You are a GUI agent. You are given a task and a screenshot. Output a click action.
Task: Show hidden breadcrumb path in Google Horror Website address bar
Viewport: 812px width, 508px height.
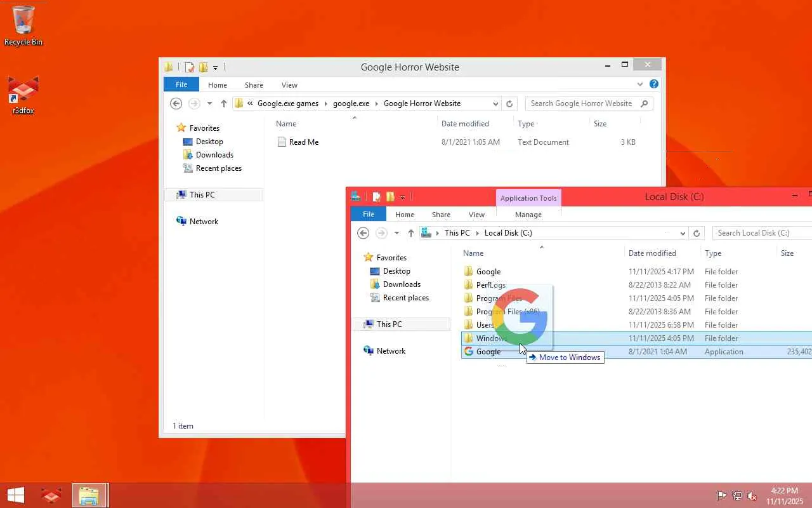tap(250, 104)
